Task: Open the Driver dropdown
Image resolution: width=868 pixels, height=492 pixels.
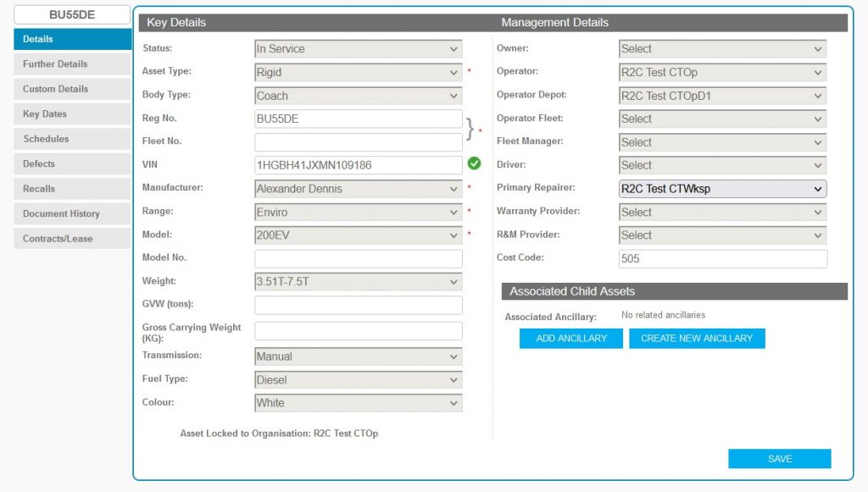Action: [x=722, y=165]
